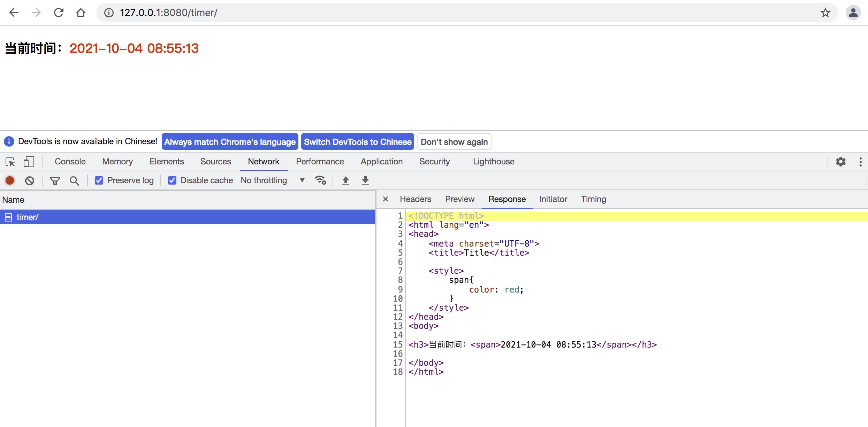The width and height of the screenshot is (868, 427).
Task: Click the clear network log icon
Action: point(29,180)
